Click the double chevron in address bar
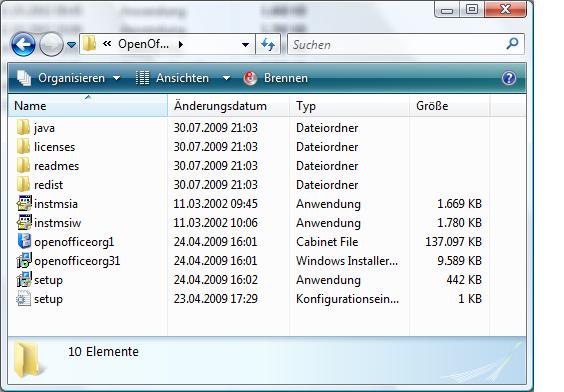The image size is (564, 392). [107, 44]
